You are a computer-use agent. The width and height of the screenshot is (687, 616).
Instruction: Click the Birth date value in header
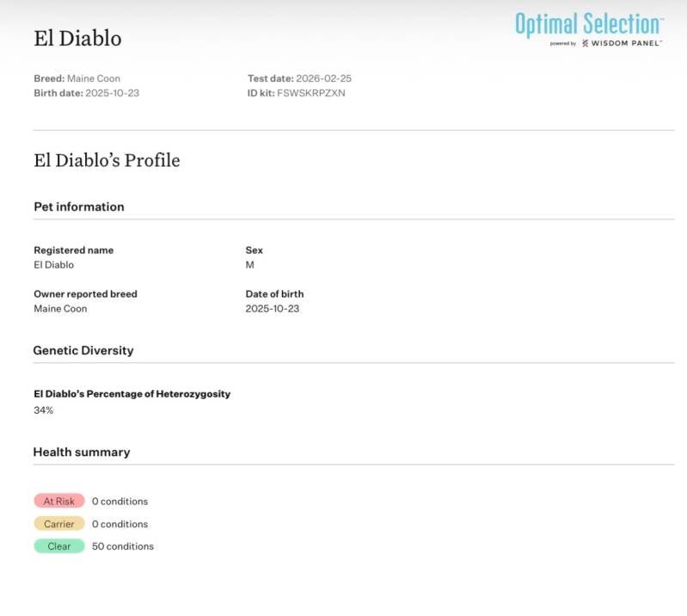click(x=112, y=93)
